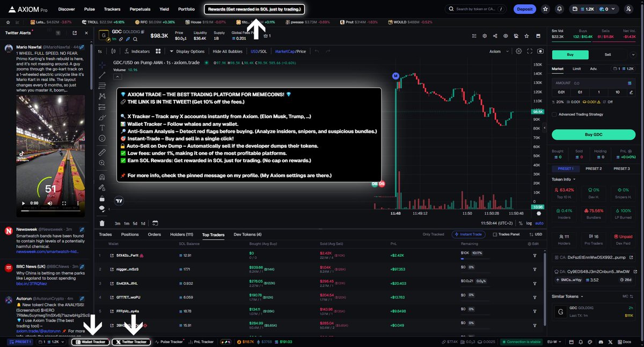644x347 pixels.
Task: Click the star watchlist icon in header
Action: coord(546,9)
